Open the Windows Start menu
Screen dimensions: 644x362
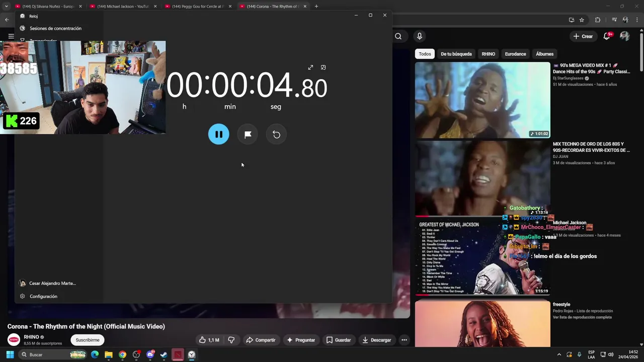(x=10, y=354)
